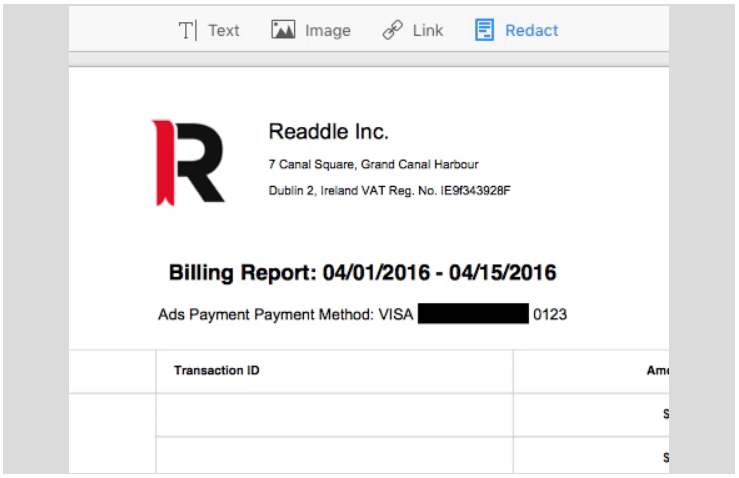
Task: Click the 7 Canal Square address line
Action: click(x=373, y=165)
